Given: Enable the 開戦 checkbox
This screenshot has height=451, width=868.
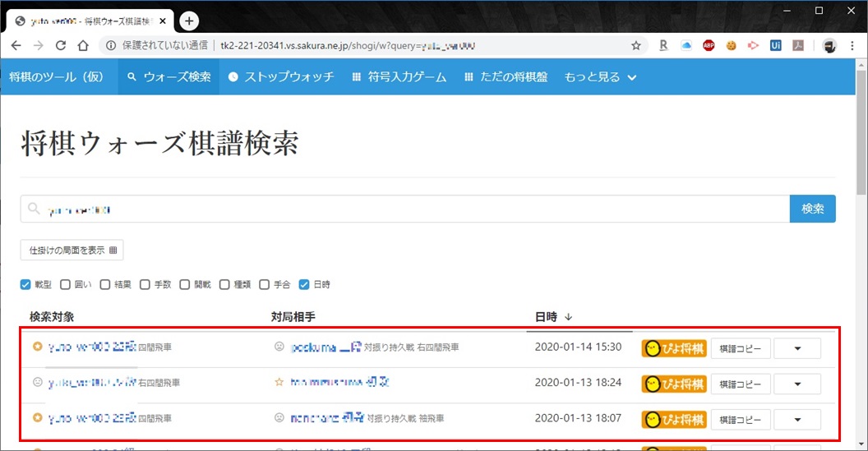Looking at the screenshot, I should coord(185,284).
